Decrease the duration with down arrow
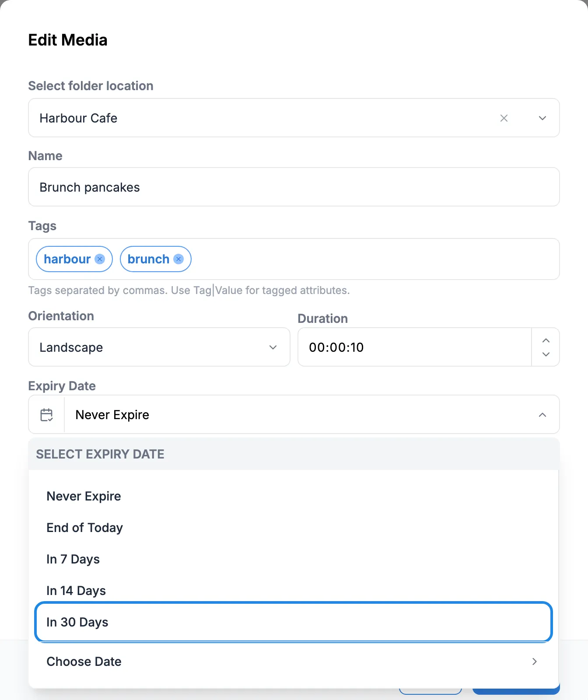Image resolution: width=588 pixels, height=700 pixels. click(x=546, y=354)
